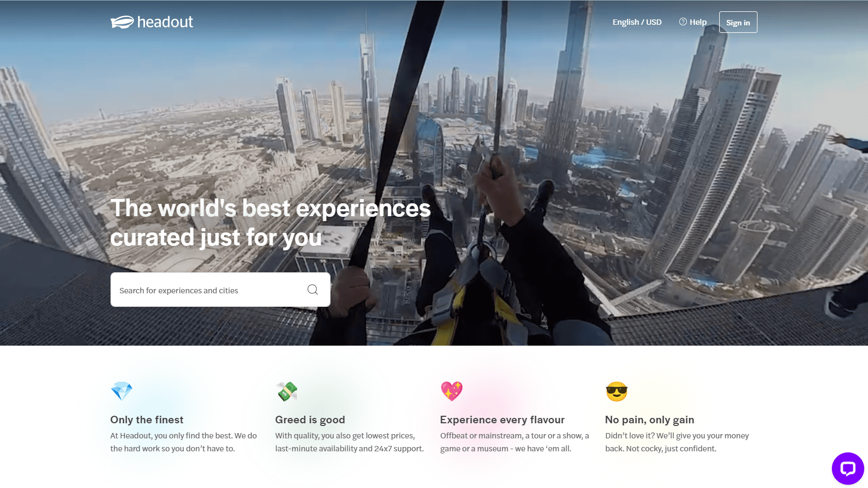Click the headout wordmark text

click(x=165, y=22)
